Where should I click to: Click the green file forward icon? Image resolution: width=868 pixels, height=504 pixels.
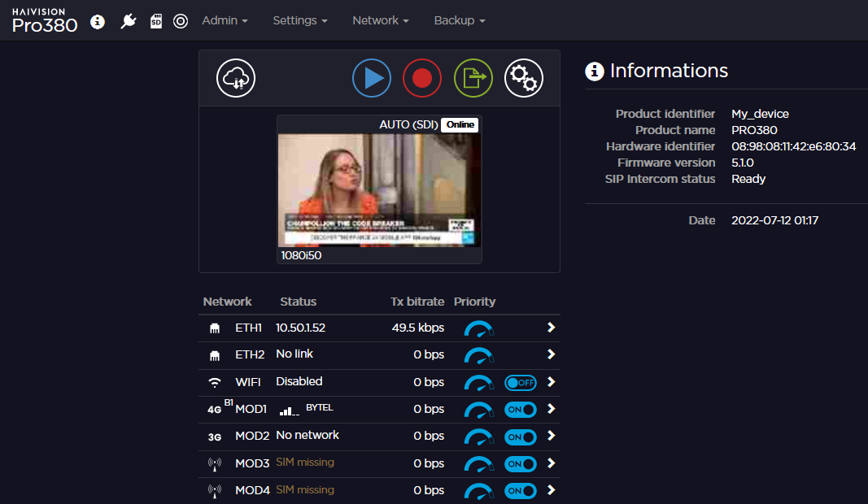pos(473,78)
